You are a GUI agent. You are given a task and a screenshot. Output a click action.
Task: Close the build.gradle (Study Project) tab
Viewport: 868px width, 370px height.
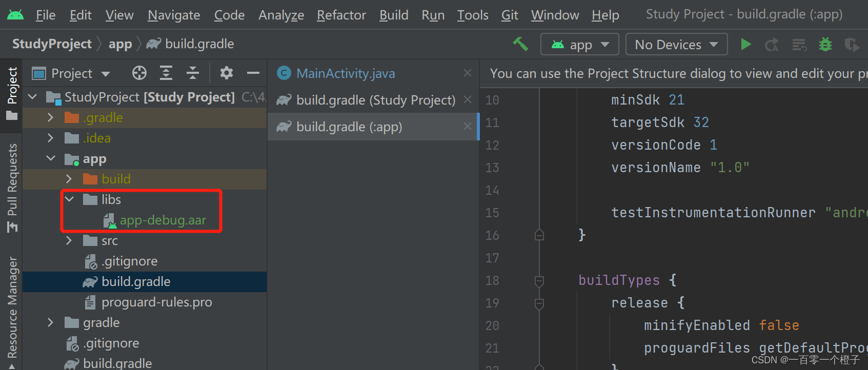[468, 99]
